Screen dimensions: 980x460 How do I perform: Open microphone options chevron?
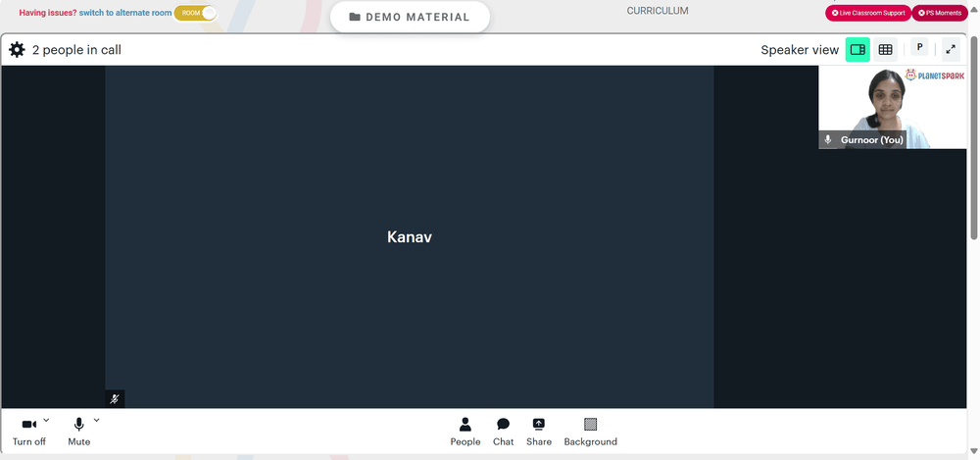(96, 420)
